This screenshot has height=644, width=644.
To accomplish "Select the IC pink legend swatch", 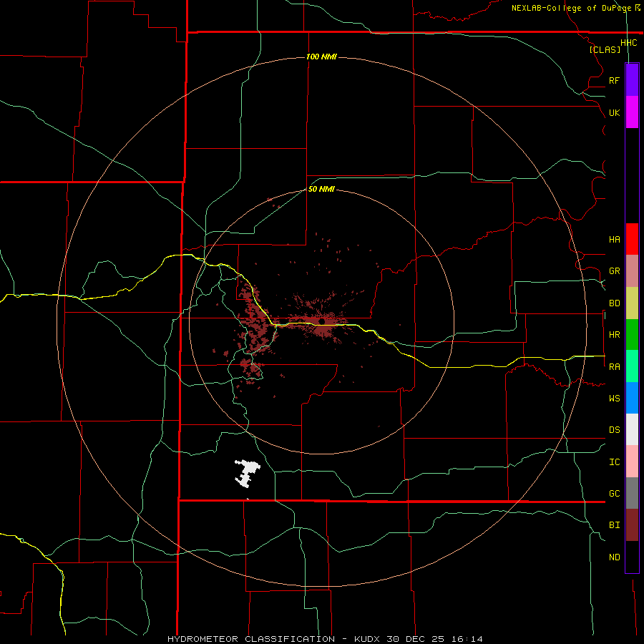I will pyautogui.click(x=632, y=462).
